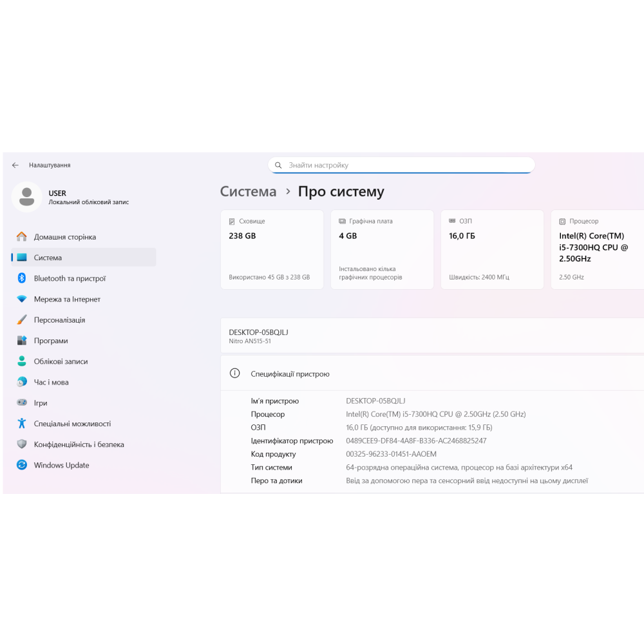Screen dimensions: 644x644
Task: Open the USER local account profile
Action: tap(71, 197)
